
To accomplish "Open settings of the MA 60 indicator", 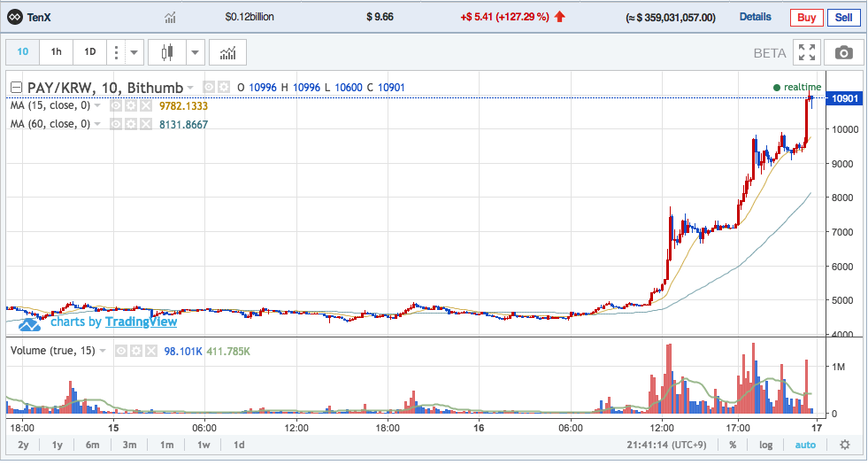I will coord(131,124).
